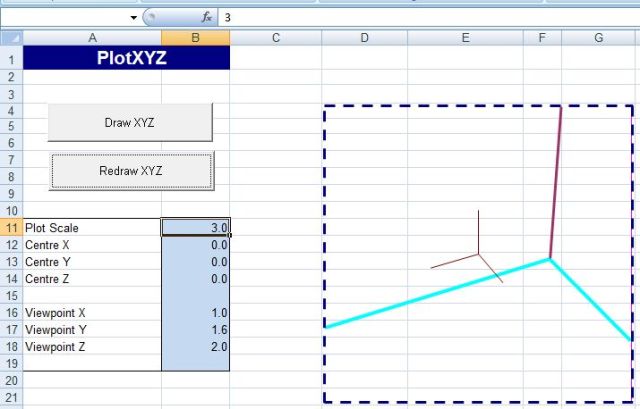Select column A header
The image size is (640, 409).
(92, 38)
